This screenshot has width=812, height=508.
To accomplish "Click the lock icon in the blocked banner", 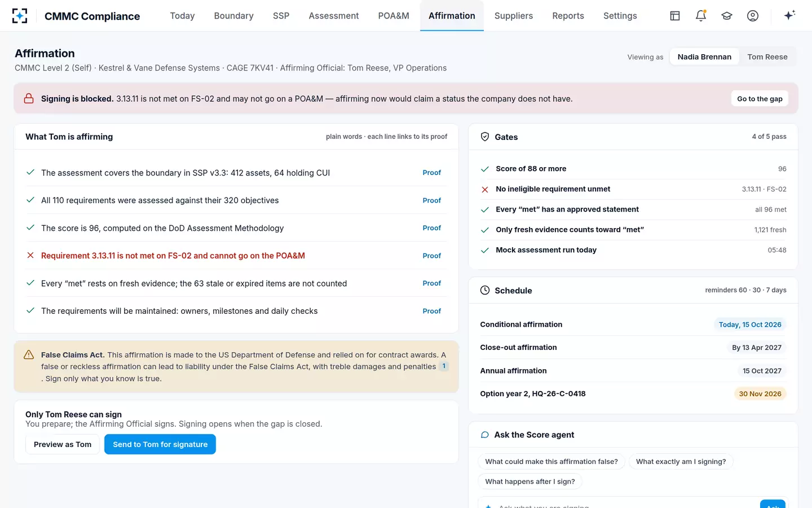I will coord(29,99).
